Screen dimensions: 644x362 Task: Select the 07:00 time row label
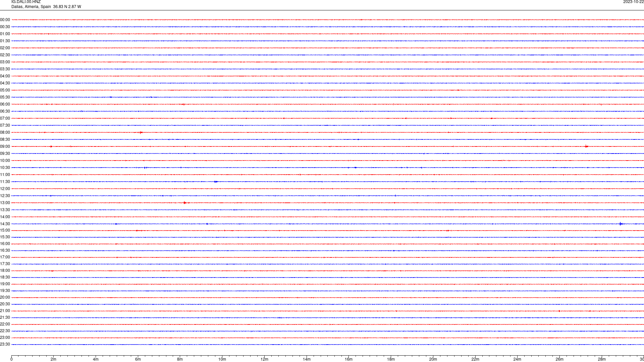[x=5, y=118]
